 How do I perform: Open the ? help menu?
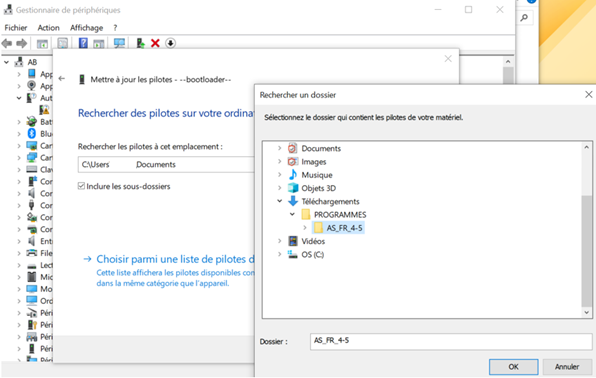coord(115,28)
